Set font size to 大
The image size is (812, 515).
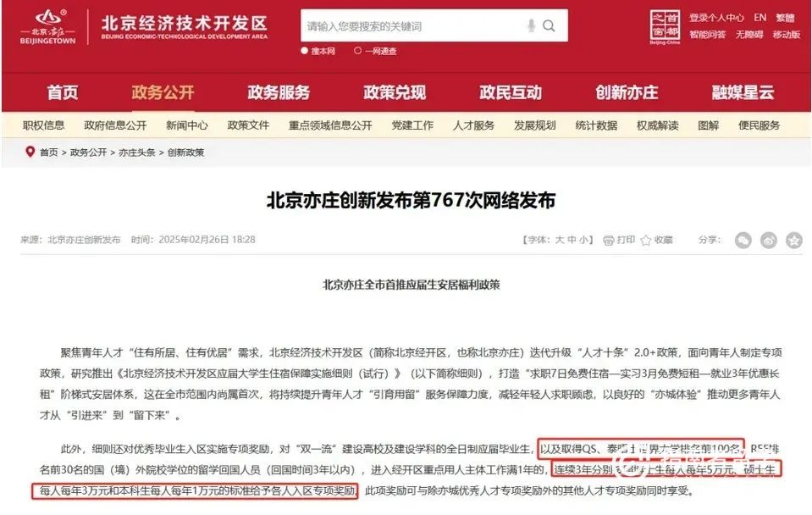coord(560,240)
